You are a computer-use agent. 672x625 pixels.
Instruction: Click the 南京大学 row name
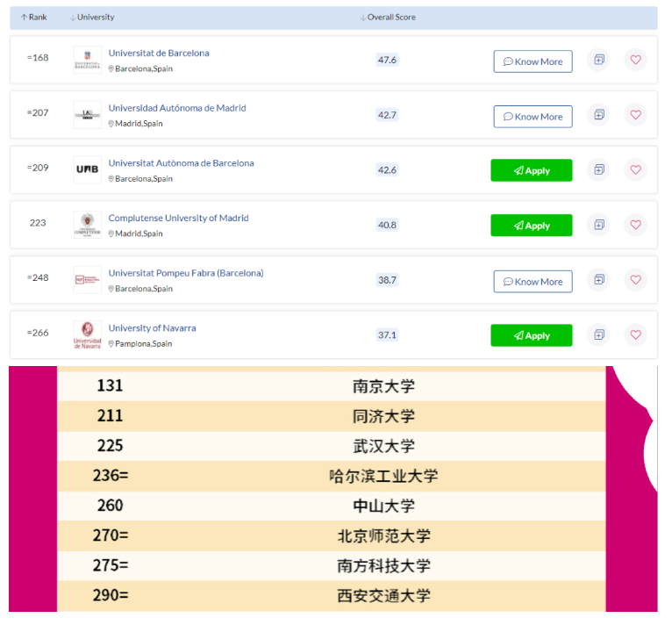pyautogui.click(x=383, y=386)
